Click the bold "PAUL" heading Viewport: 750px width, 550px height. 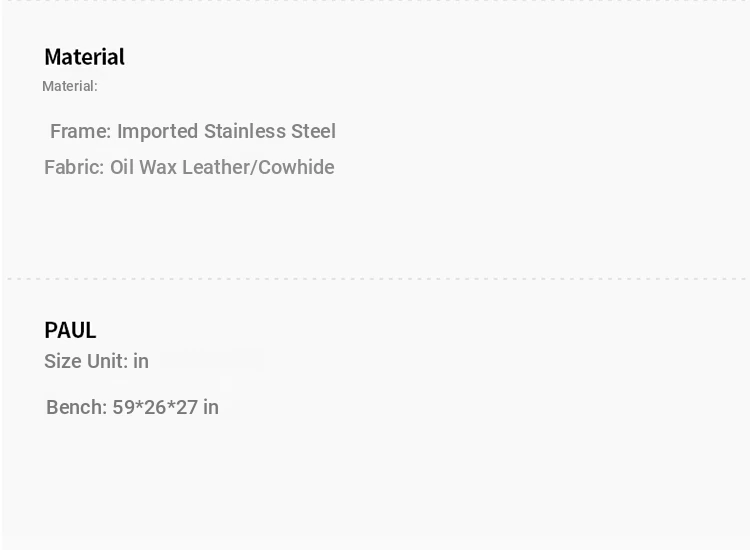70,330
